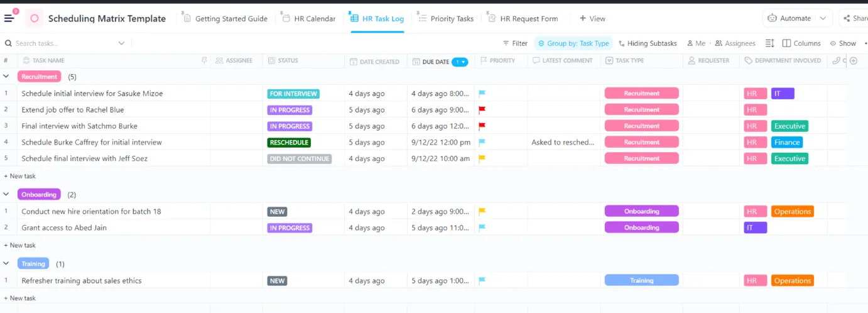This screenshot has width=868, height=313.
Task: Open the Priority Tasks tab
Action: click(x=445, y=18)
